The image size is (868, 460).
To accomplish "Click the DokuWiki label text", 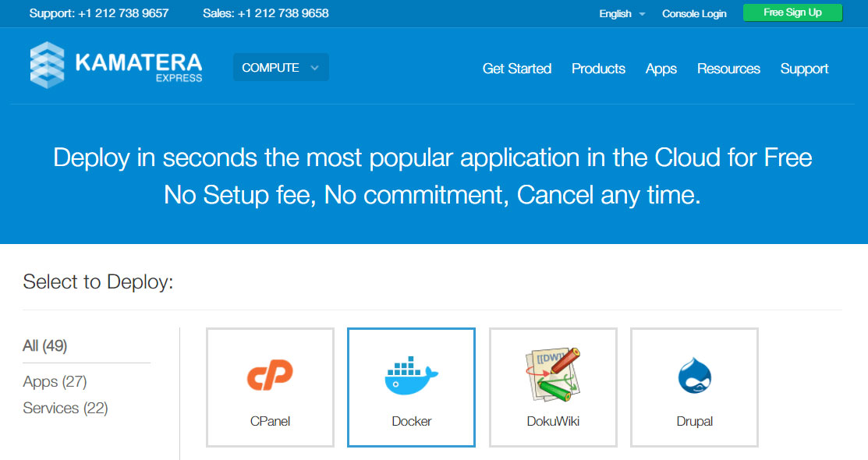I will click(553, 421).
